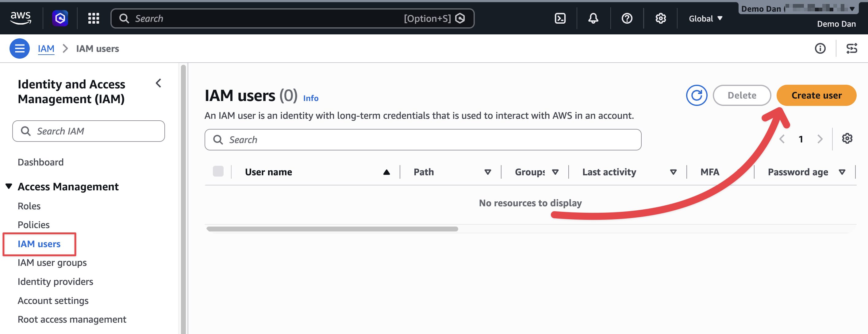
Task: Click the Create user button
Action: tap(816, 95)
